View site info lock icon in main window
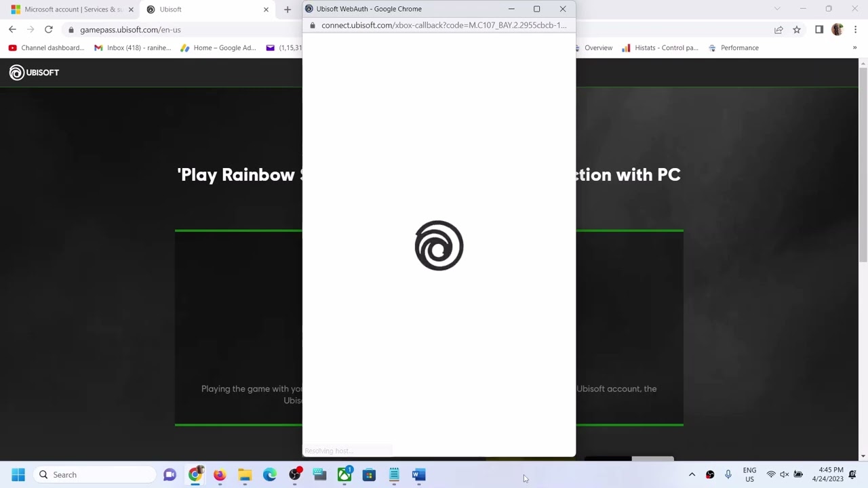The width and height of the screenshot is (868, 488). point(71,30)
